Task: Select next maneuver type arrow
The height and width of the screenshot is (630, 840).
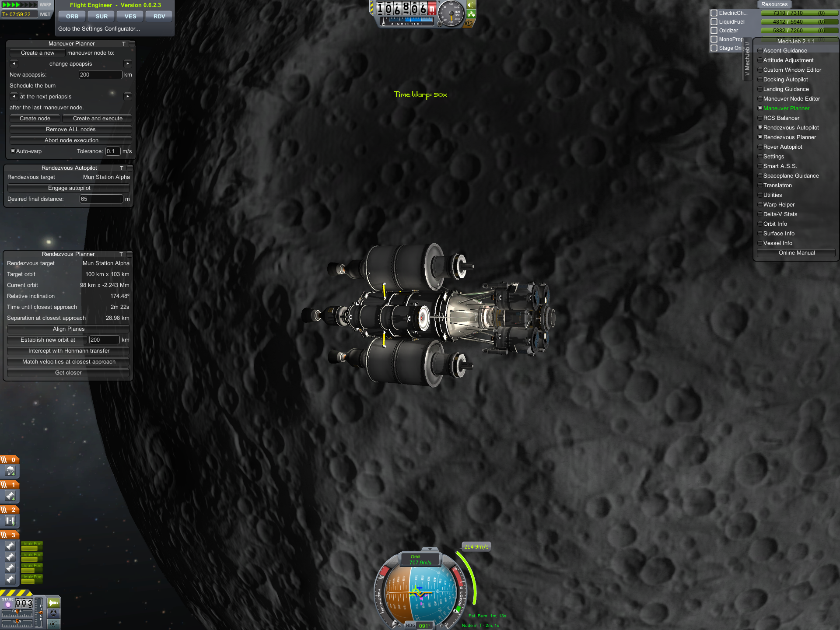Action: coord(128,64)
